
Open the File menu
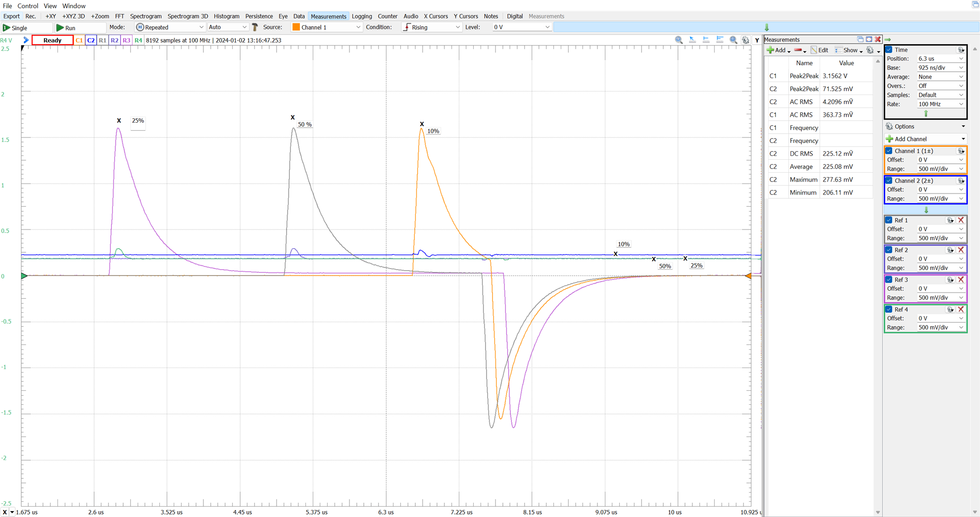(7, 6)
